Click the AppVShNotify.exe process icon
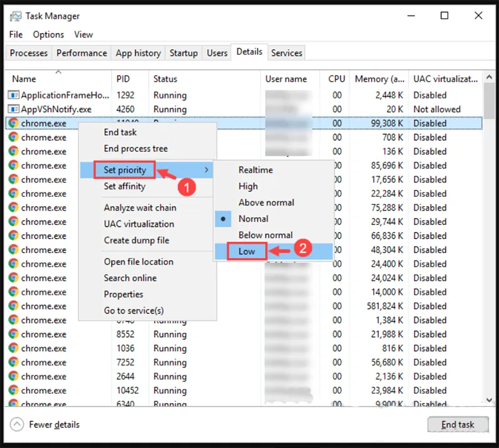The height and width of the screenshot is (448, 499). [14, 109]
